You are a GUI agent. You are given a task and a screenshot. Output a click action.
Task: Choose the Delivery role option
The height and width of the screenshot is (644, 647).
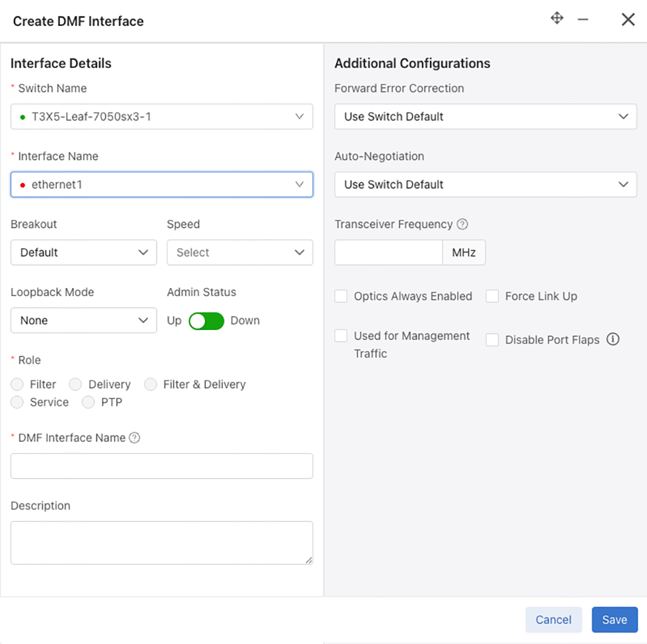[76, 385]
